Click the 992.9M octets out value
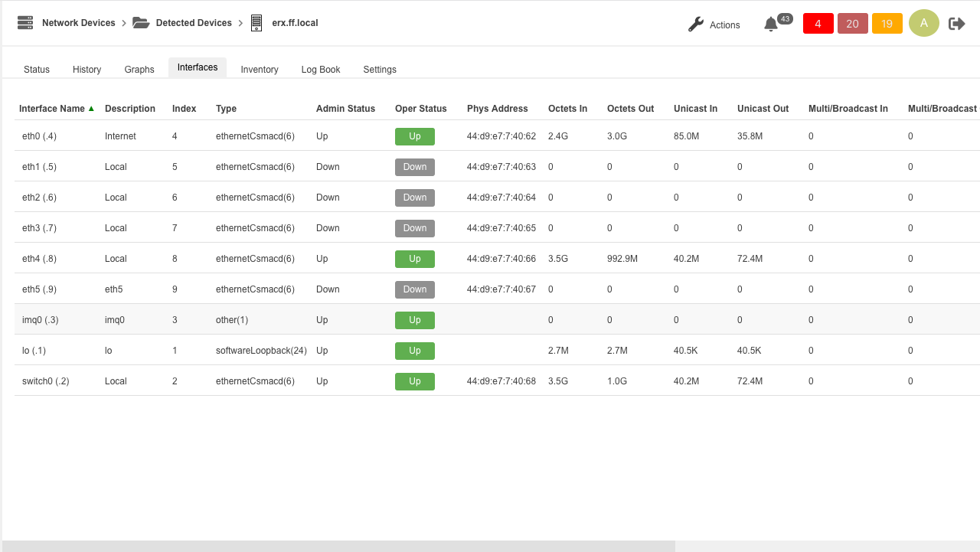This screenshot has width=980, height=552. (622, 259)
